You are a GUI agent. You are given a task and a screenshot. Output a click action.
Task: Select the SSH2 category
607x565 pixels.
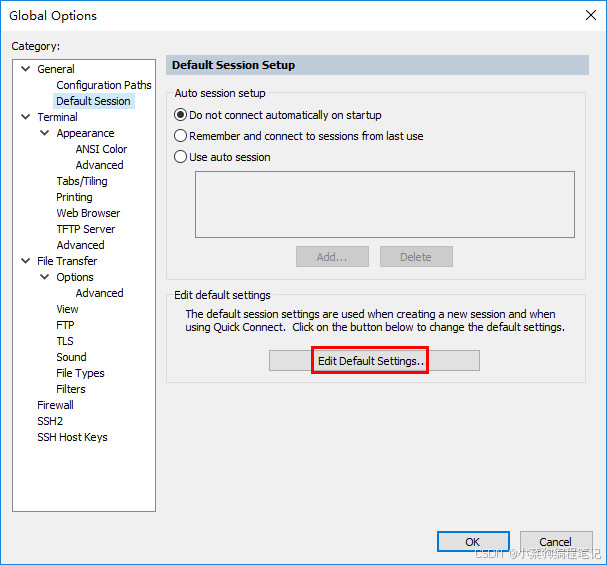coord(50,421)
